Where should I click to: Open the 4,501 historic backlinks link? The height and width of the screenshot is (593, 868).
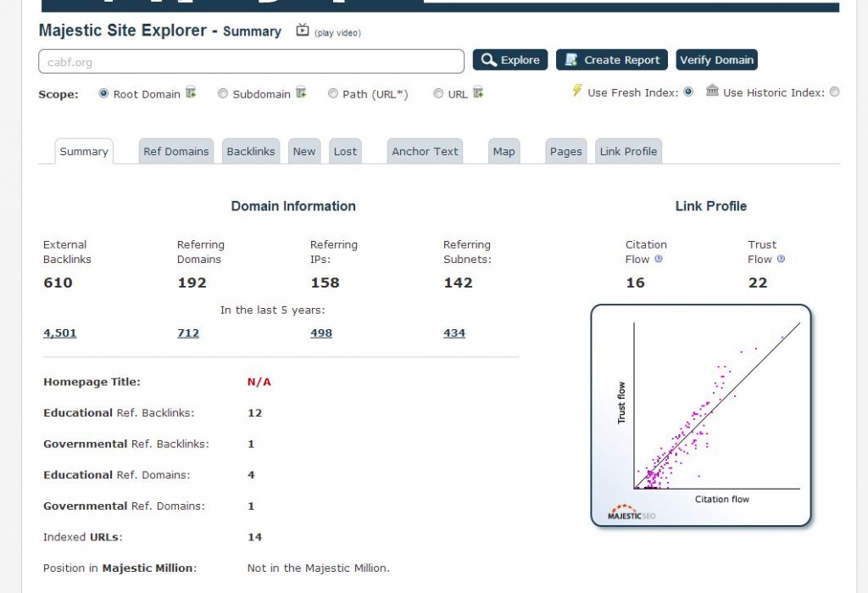60,333
